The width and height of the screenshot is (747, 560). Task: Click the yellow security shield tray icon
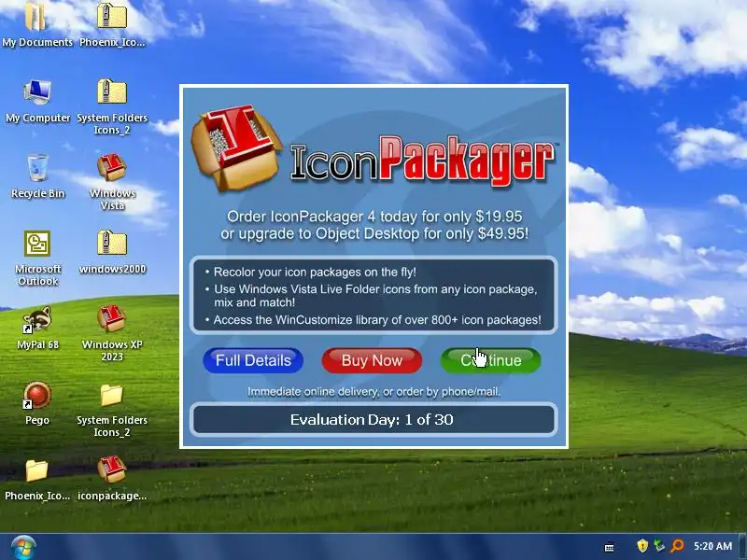point(642,546)
